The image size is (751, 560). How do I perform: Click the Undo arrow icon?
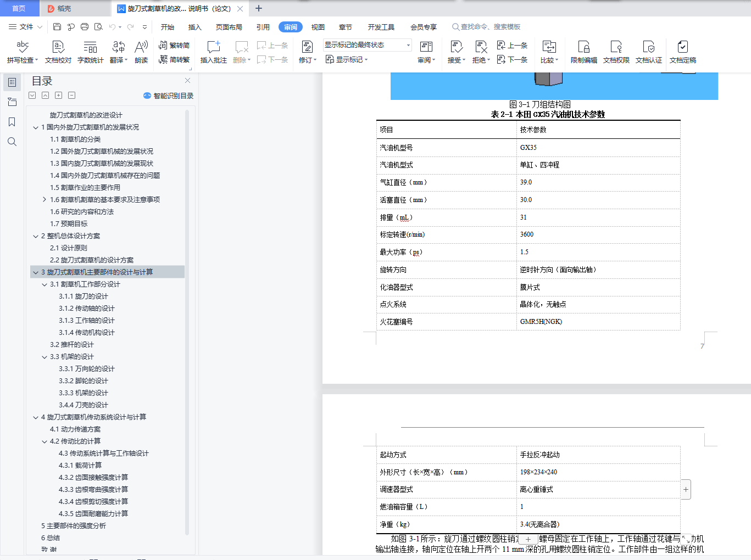coord(112,27)
